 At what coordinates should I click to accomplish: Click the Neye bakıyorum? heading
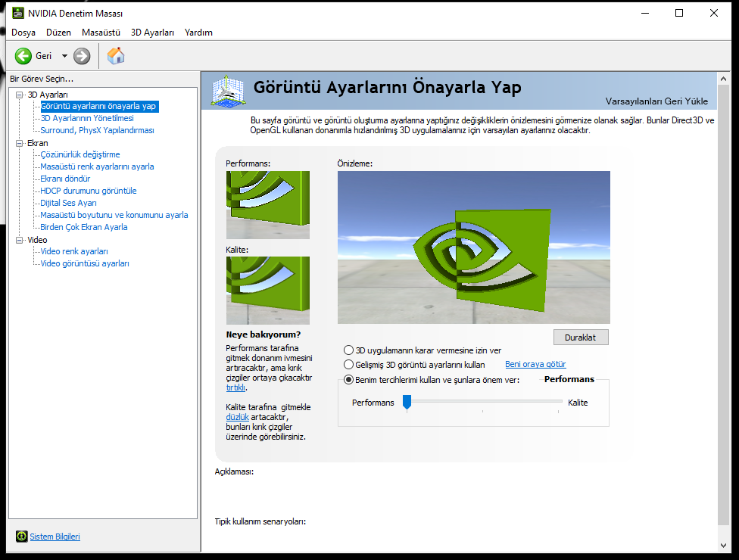click(x=263, y=335)
